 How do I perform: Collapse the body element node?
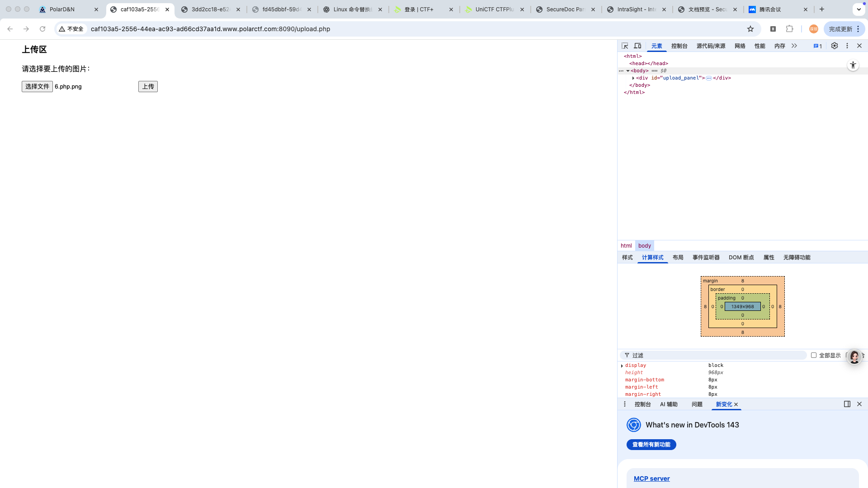(x=628, y=71)
